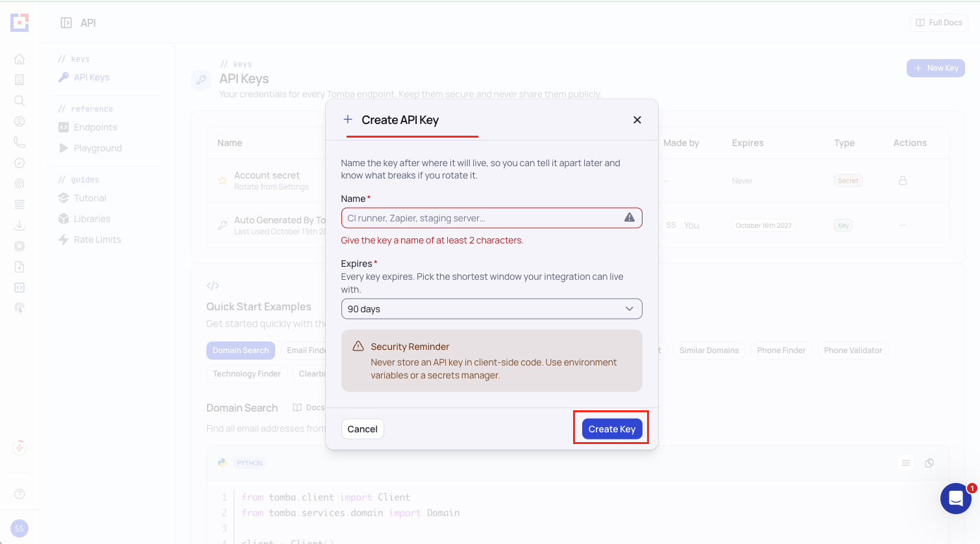Select the Similar Domains example tab
The image size is (980, 544).
pos(709,351)
